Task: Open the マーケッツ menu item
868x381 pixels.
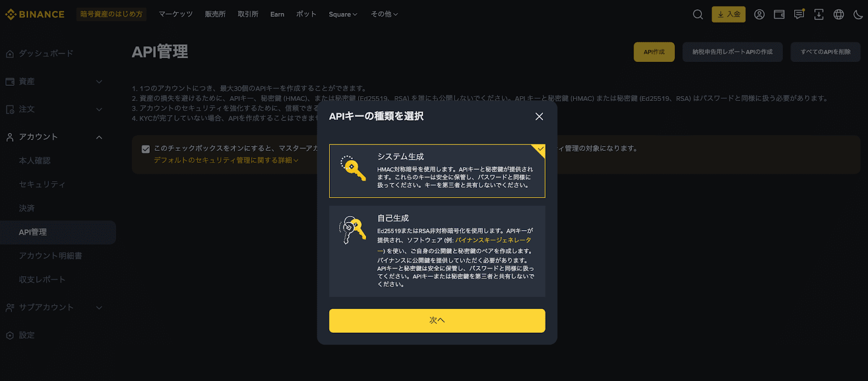Action: pos(176,15)
